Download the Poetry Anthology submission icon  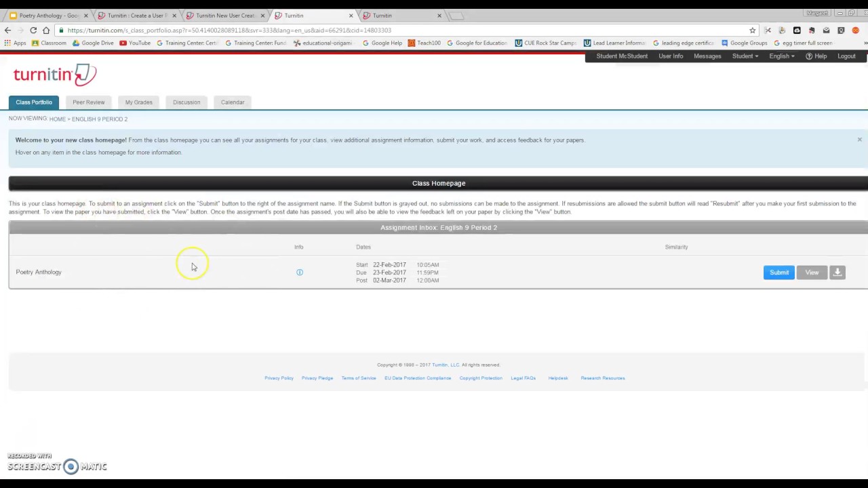pyautogui.click(x=837, y=272)
